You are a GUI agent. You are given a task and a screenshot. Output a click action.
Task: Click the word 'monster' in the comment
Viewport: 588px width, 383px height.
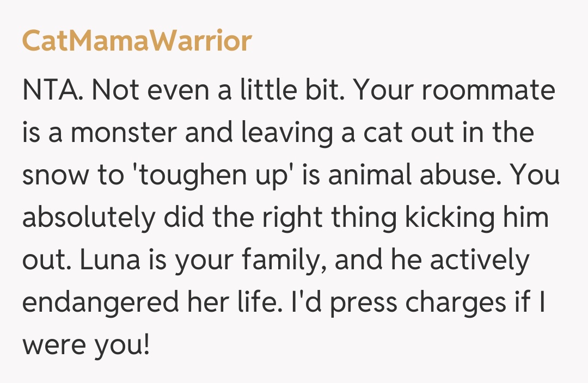(124, 133)
